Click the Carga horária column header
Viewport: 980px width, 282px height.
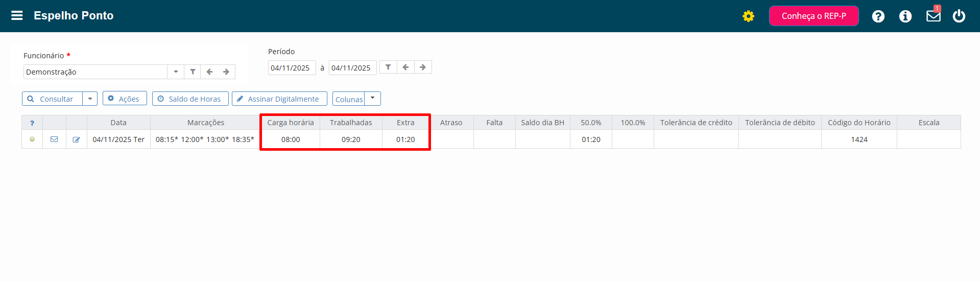point(291,123)
